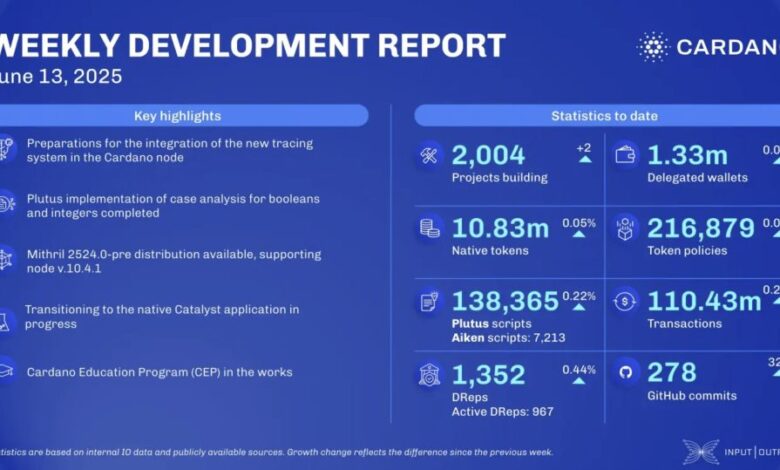Image resolution: width=780 pixels, height=470 pixels.
Task: Click the icon beside the Plutus implementation highlight
Action: (6, 204)
